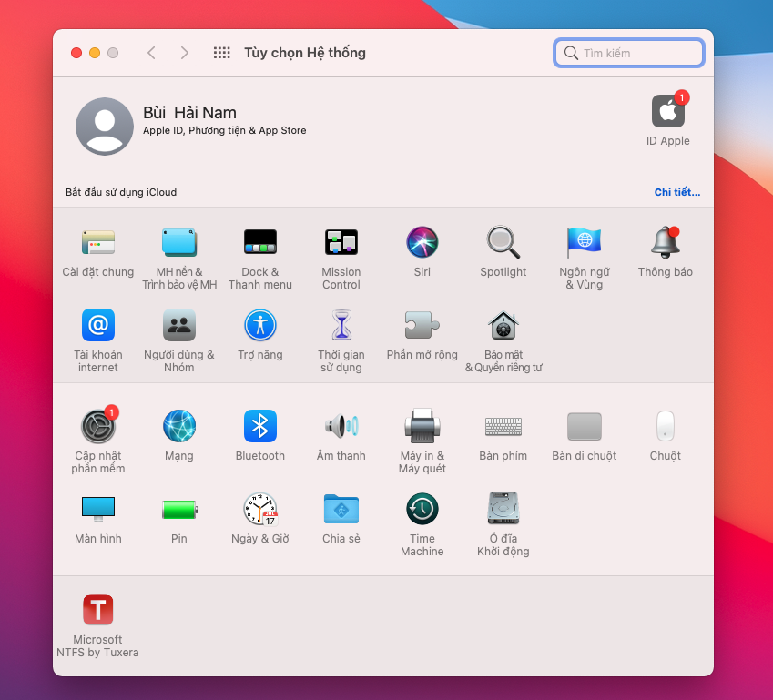Click the Chi tiết... link
The width and height of the screenshot is (773, 700).
coord(676,192)
